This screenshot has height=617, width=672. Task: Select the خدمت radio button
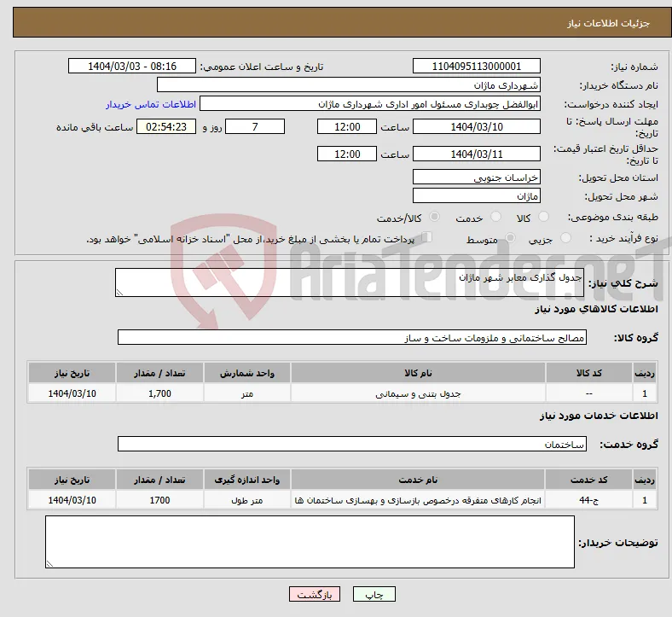click(495, 217)
